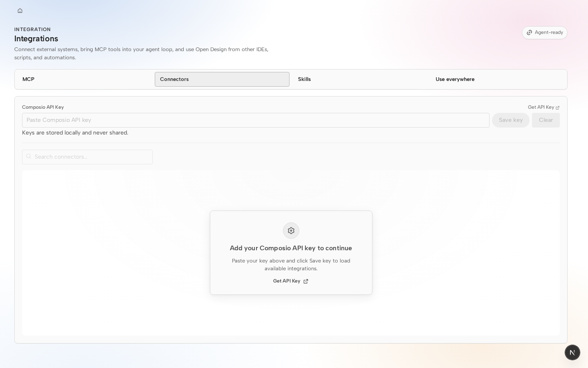Open the Next.js dev tools N badge
Screen dimensions: 588x368
(x=572, y=352)
